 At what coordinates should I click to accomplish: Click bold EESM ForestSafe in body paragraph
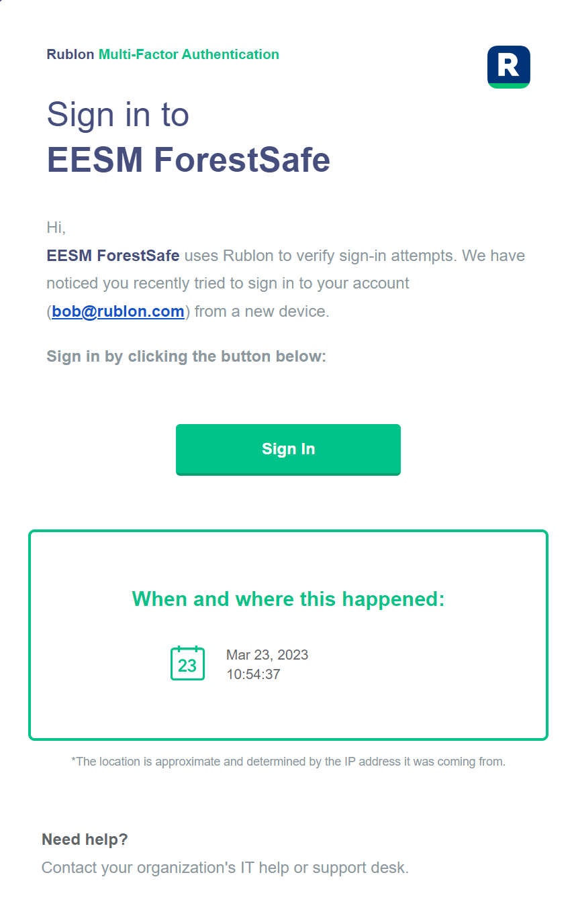(x=113, y=256)
